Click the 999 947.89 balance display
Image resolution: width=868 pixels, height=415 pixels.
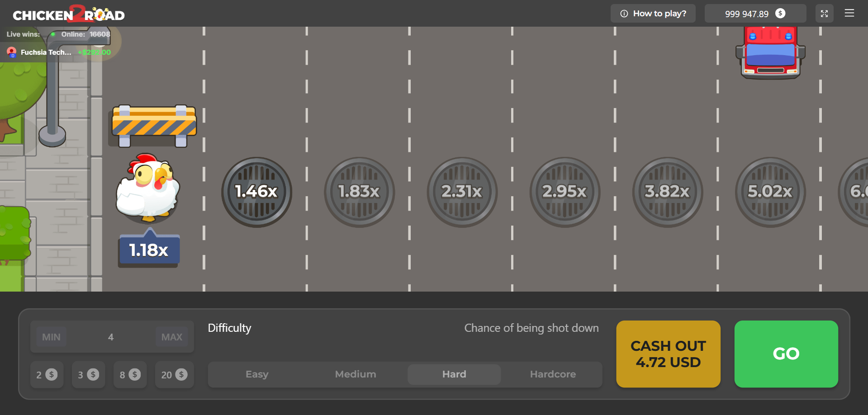(755, 14)
